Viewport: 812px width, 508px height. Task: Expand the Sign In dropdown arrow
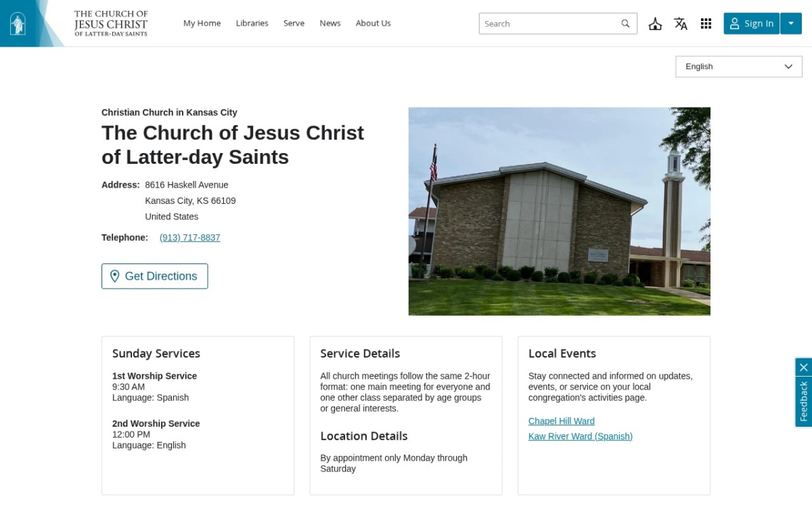[791, 24]
